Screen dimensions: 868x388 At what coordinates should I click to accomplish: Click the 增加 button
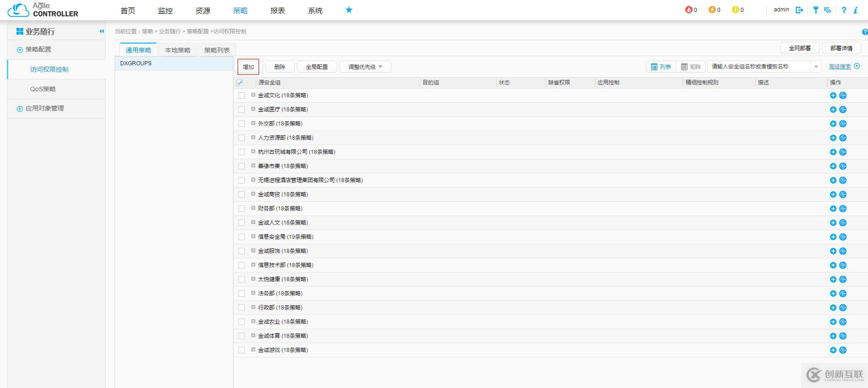pos(248,67)
